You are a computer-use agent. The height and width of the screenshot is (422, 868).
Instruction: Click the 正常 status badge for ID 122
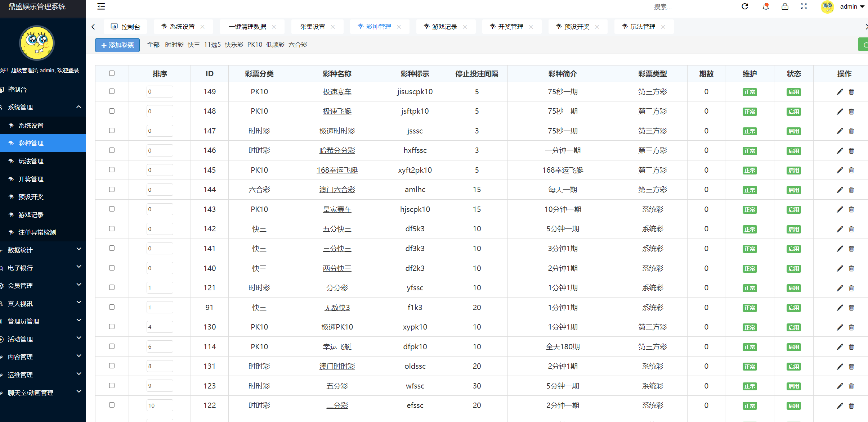click(750, 405)
